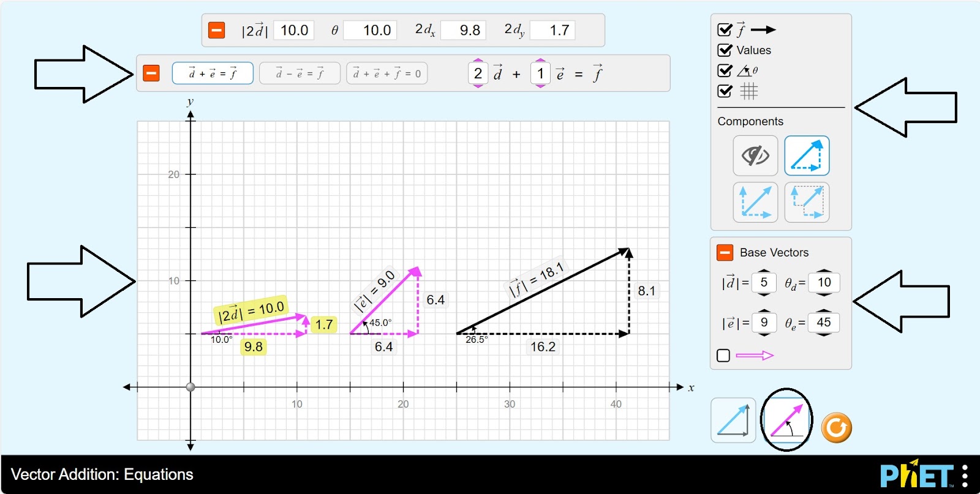Screen dimensions: 980x494
Task: Enable show base vectors checkbox
Action: 723,356
